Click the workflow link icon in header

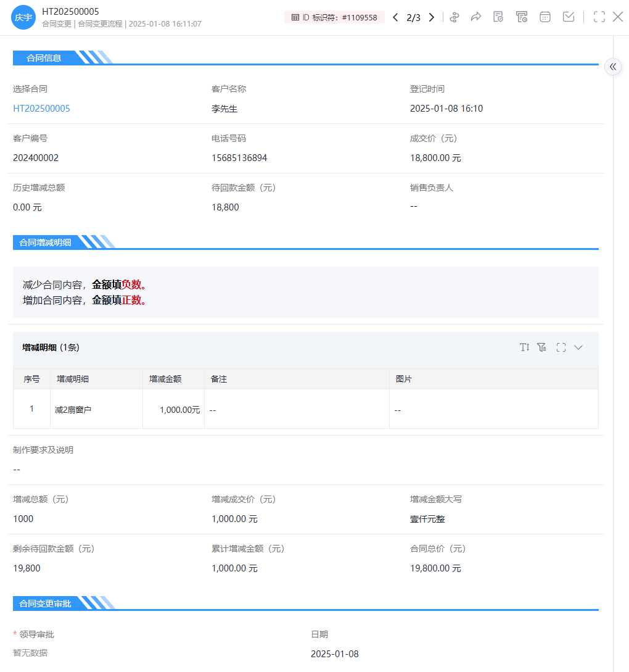coord(454,17)
